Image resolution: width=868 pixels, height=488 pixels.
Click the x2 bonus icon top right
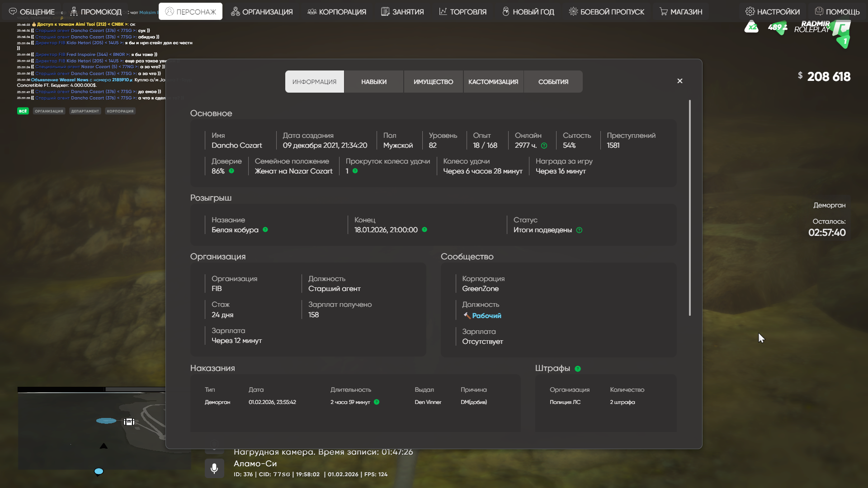click(751, 27)
